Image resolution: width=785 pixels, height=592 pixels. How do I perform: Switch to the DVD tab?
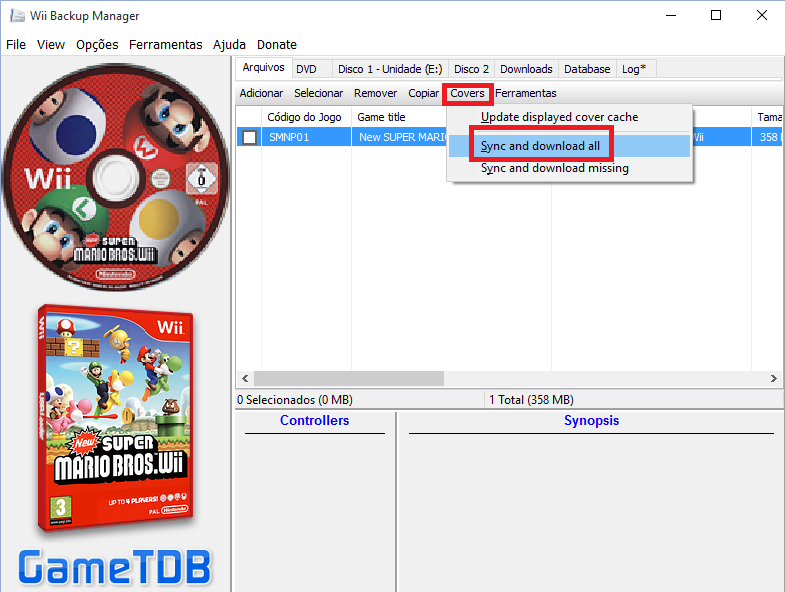(306, 69)
